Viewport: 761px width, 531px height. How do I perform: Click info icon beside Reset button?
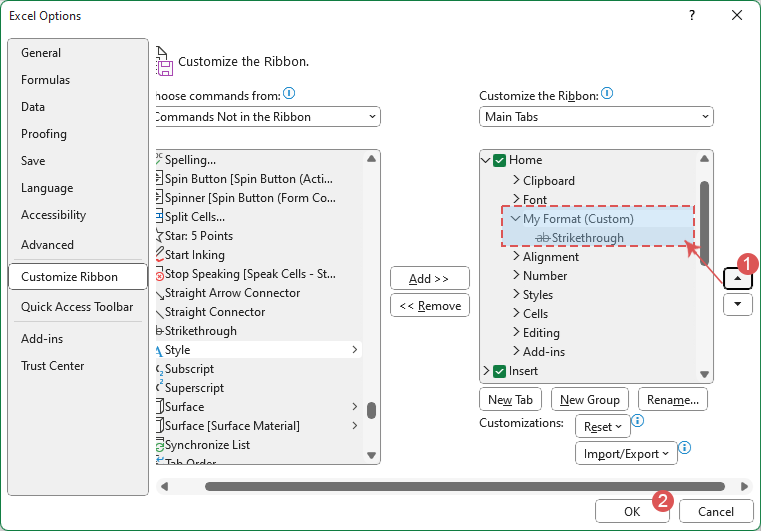[x=638, y=422]
